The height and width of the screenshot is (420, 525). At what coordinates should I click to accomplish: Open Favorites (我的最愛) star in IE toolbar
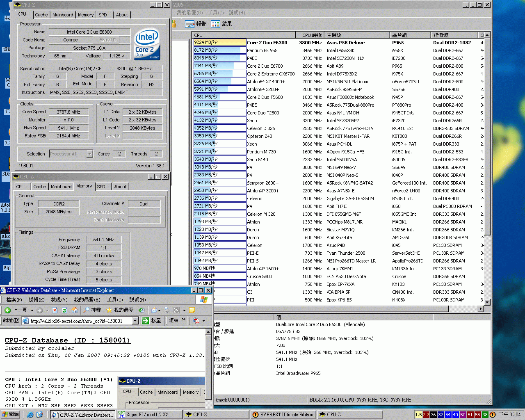(x=120, y=310)
